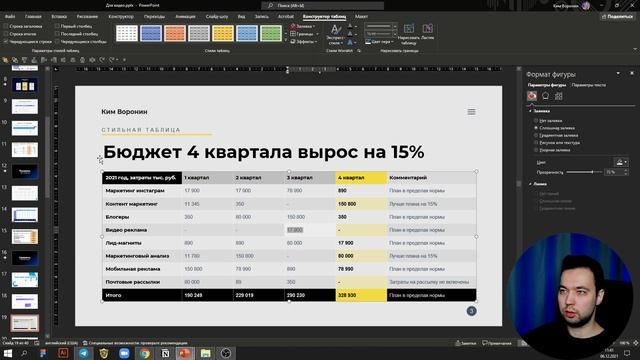Open Adobe Illustrator from the taskbar
This screenshot has width=640, height=360.
63,353
